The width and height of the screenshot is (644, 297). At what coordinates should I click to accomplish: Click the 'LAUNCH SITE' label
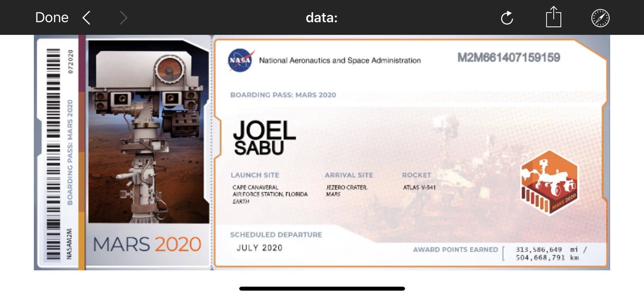click(255, 175)
